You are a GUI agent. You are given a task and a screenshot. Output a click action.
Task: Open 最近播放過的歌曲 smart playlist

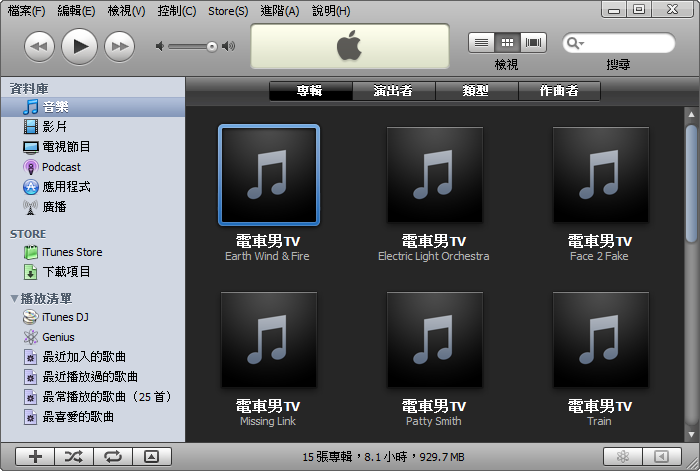93,377
